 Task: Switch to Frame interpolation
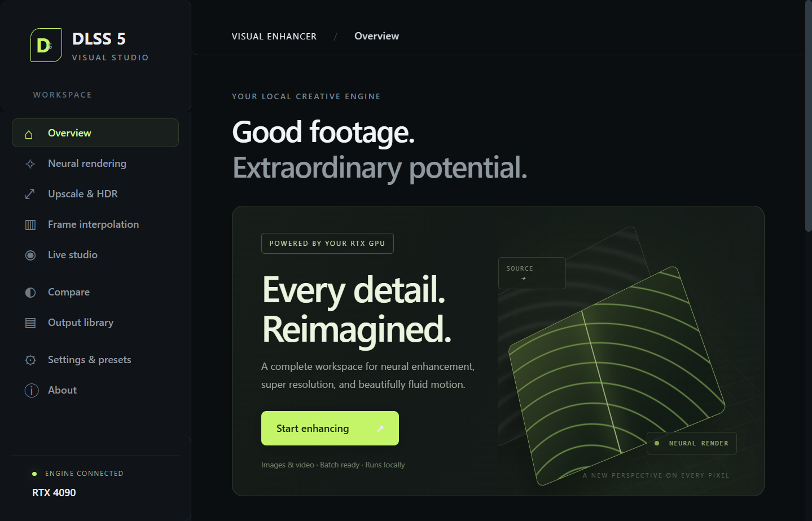coord(95,224)
